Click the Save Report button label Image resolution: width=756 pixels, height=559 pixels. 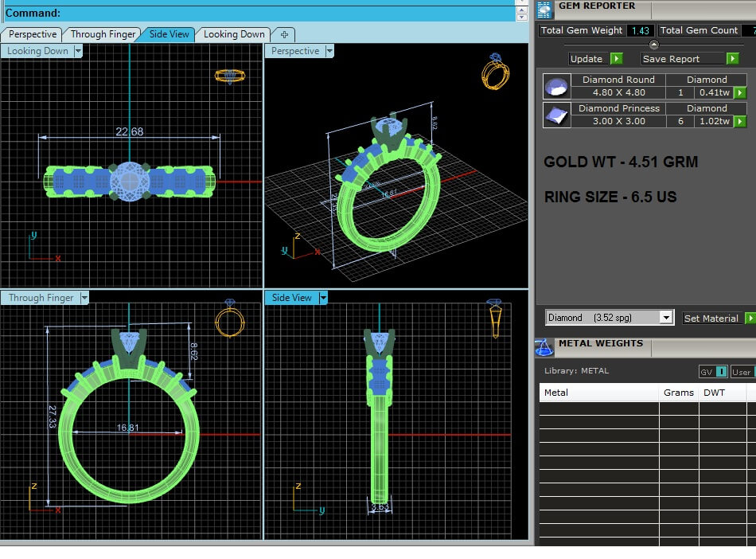(x=671, y=59)
